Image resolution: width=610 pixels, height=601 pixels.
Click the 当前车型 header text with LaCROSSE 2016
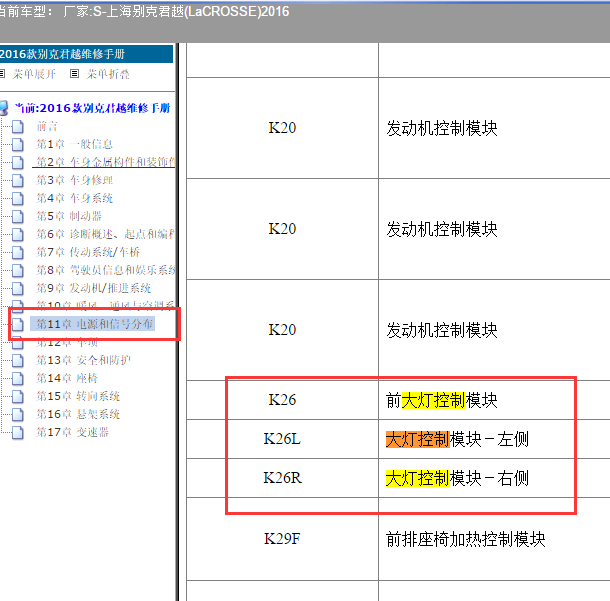coord(144,12)
